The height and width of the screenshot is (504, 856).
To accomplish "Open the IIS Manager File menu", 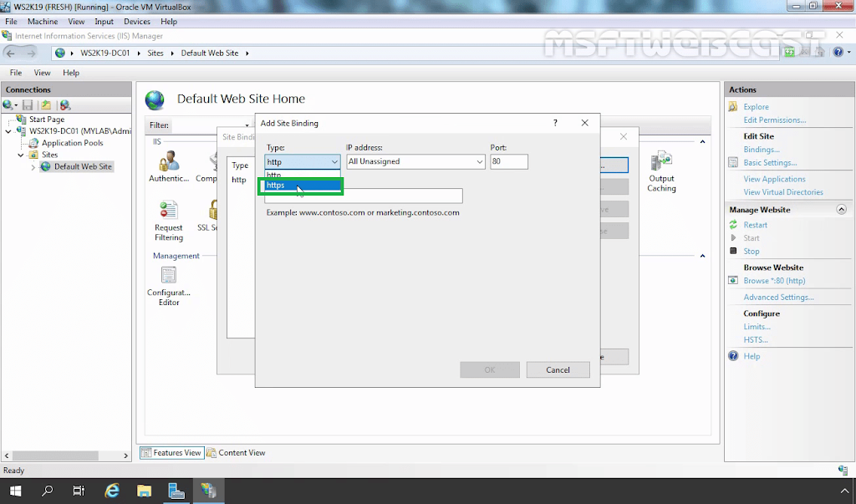I will 16,73.
